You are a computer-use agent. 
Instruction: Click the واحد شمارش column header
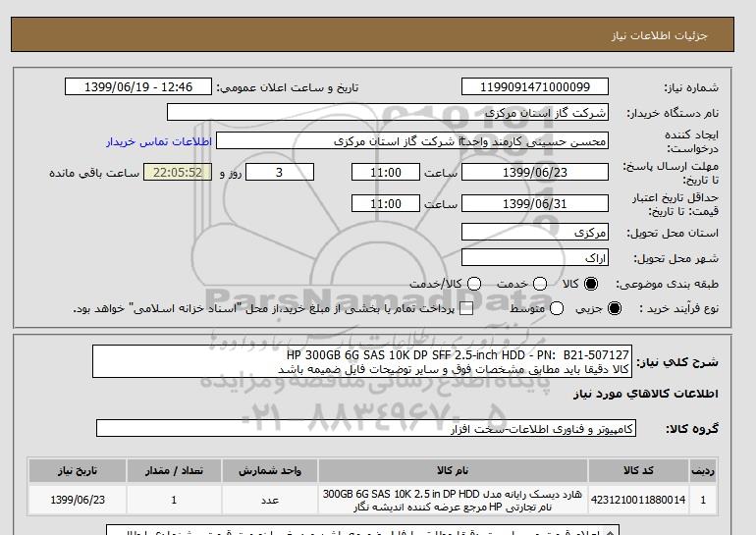[x=270, y=471]
